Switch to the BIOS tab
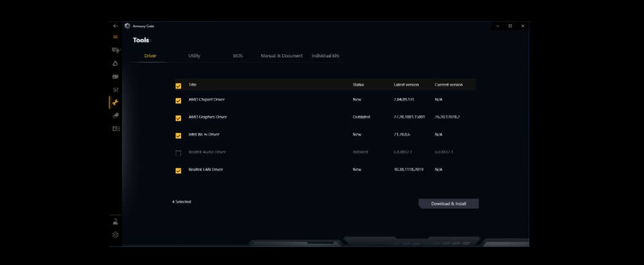This screenshot has height=265, width=644. coord(238,56)
